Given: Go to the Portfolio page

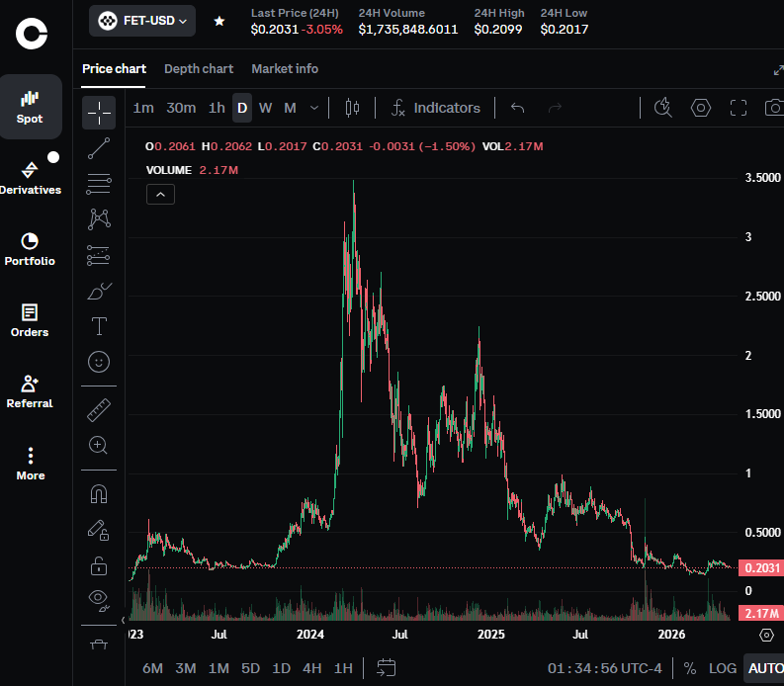Looking at the screenshot, I should (x=30, y=249).
